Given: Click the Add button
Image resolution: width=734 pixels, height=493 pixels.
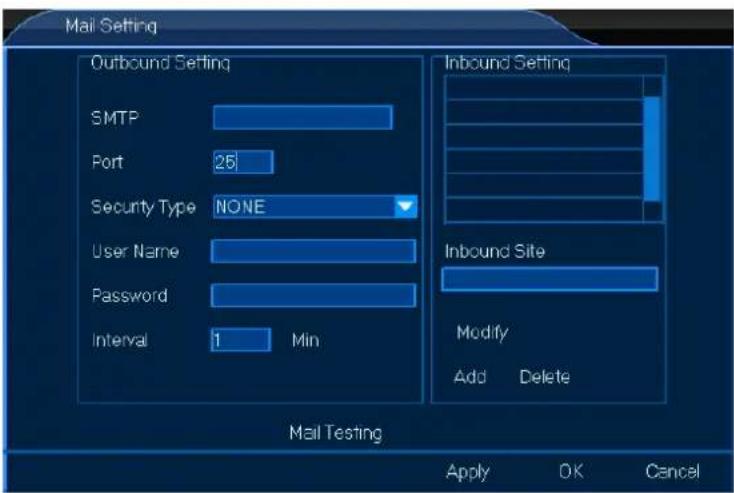Looking at the screenshot, I should pos(470,377).
